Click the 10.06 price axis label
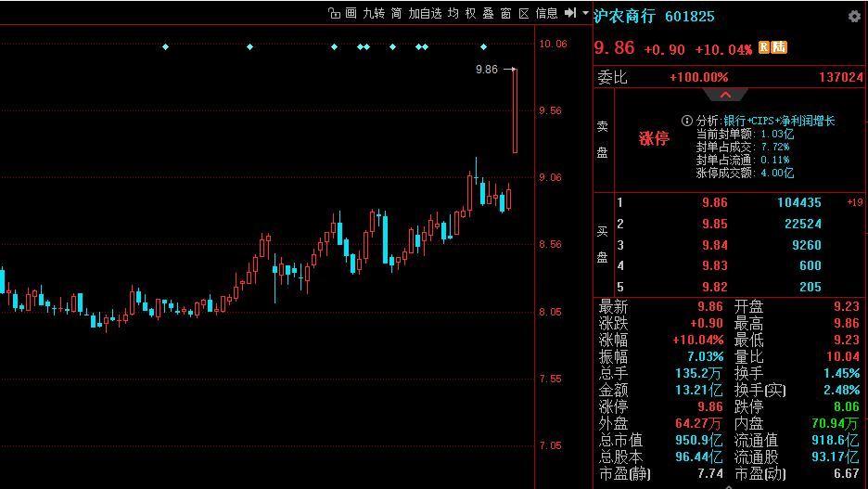The height and width of the screenshot is (489, 868). pyautogui.click(x=554, y=44)
